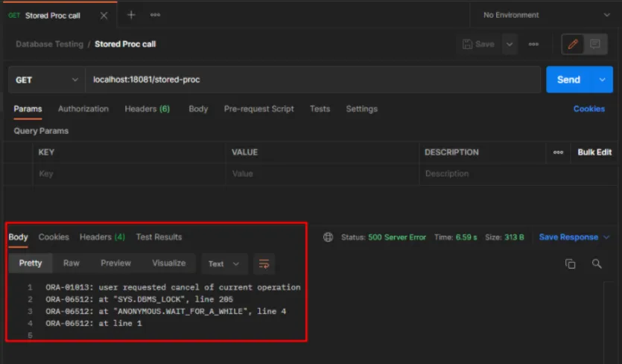Click the Key input cell
Image resolution: width=622 pixels, height=364 pixels.
point(130,173)
